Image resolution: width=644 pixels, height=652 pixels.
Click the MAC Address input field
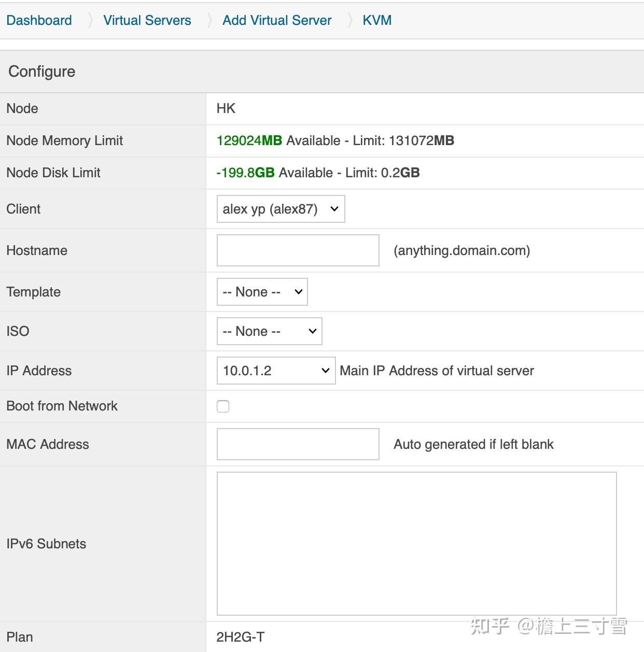point(297,444)
